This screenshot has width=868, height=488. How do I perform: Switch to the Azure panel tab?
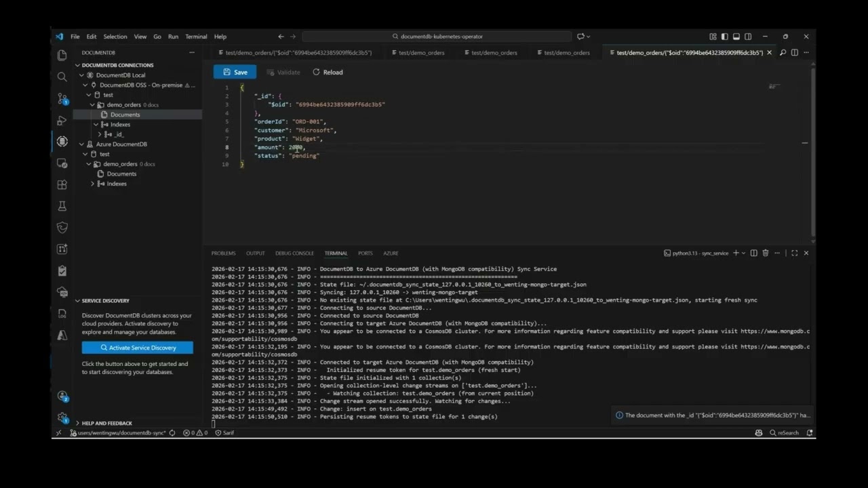point(391,253)
